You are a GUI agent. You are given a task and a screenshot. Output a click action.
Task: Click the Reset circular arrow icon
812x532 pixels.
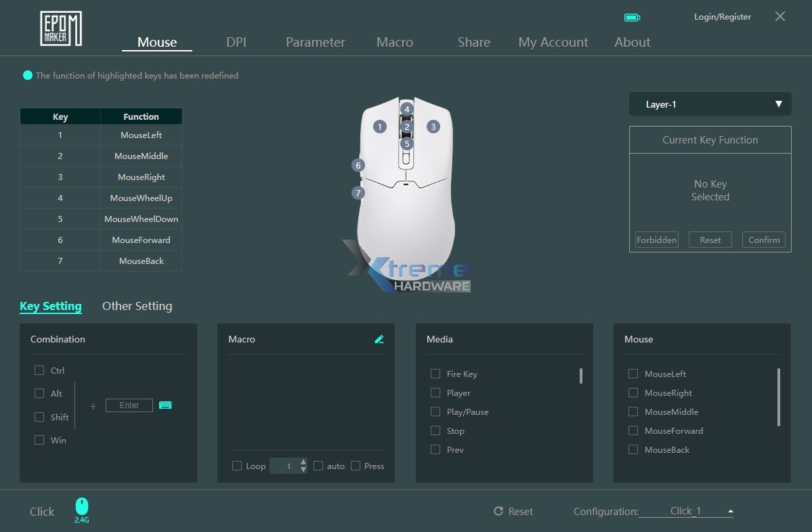498,511
